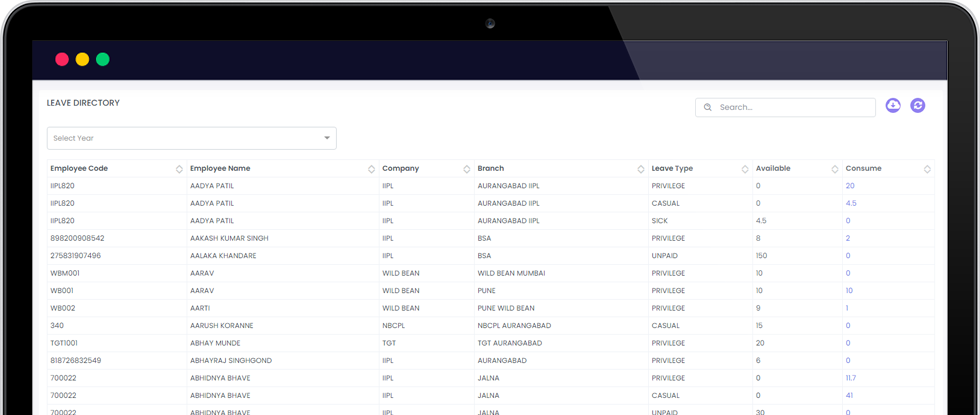The image size is (980, 415).
Task: Click the yellow window button
Action: [82, 60]
